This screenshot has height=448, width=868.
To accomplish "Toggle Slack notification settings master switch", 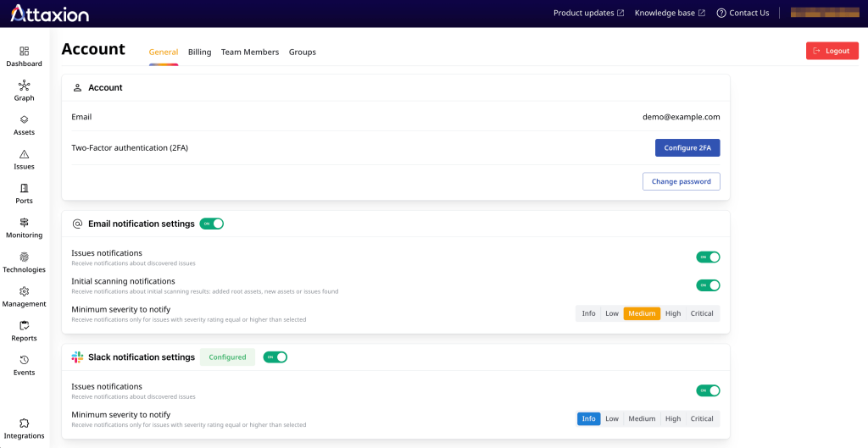I will pyautogui.click(x=275, y=357).
